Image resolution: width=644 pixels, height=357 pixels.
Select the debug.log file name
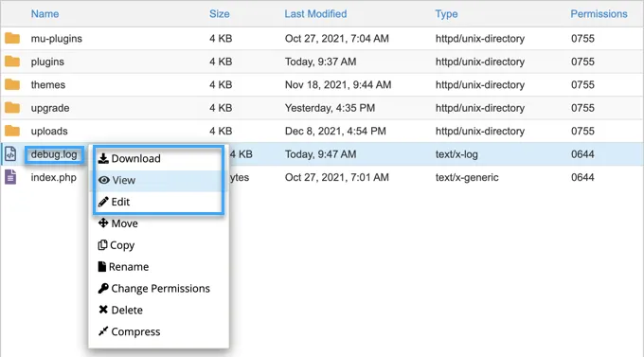click(x=54, y=154)
